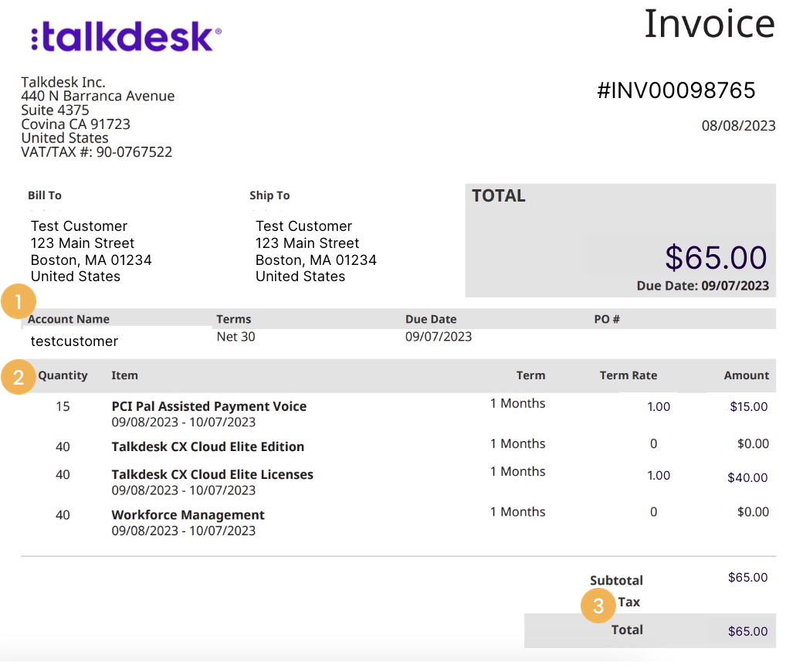The image size is (803, 672).
Task: Click the Net 30 terms value
Action: [x=235, y=337]
